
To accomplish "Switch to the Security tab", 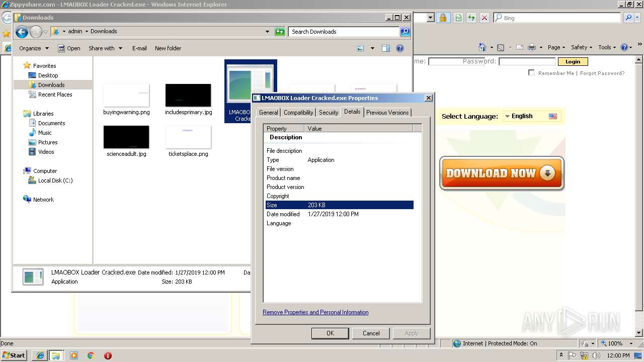I will [x=329, y=113].
